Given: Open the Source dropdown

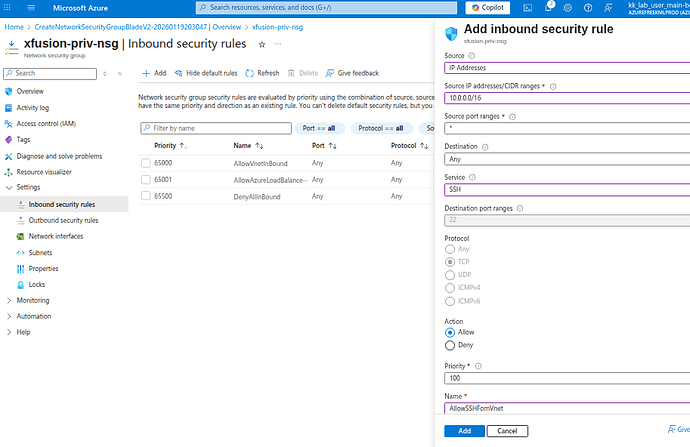Looking at the screenshot, I should (x=566, y=68).
